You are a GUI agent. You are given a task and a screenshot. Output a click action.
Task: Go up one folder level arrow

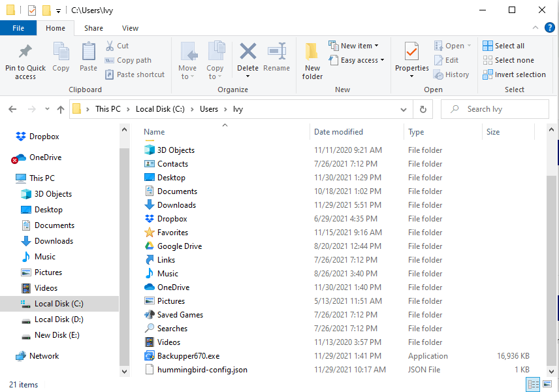(61, 109)
